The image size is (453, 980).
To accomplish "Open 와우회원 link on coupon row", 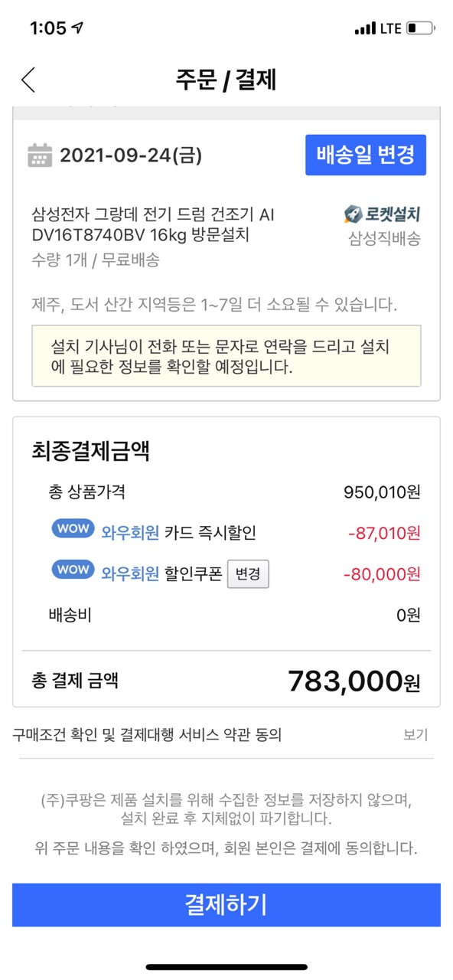I will 130,573.
